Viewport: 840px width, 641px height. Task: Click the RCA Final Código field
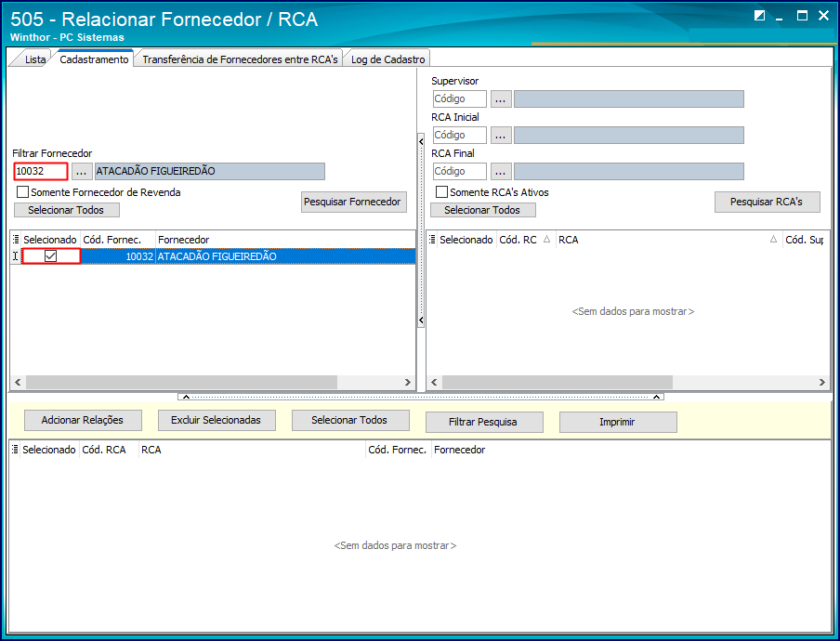460,171
